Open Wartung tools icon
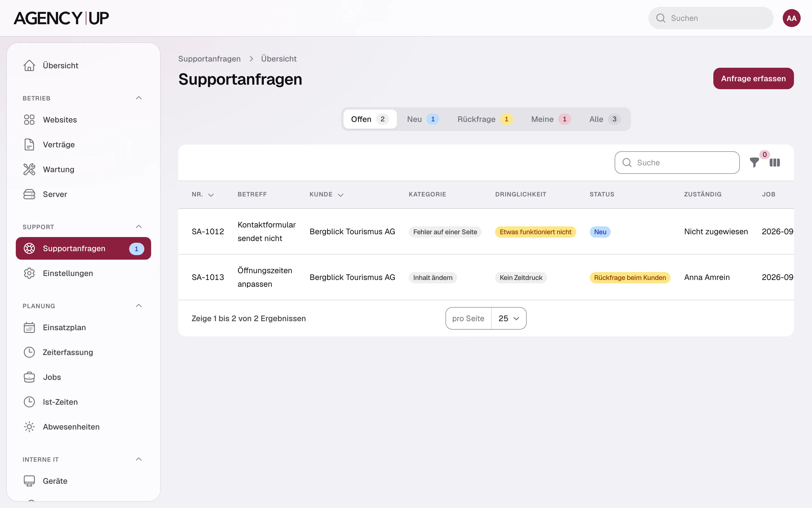Screen dimensions: 812x508 coord(29,169)
